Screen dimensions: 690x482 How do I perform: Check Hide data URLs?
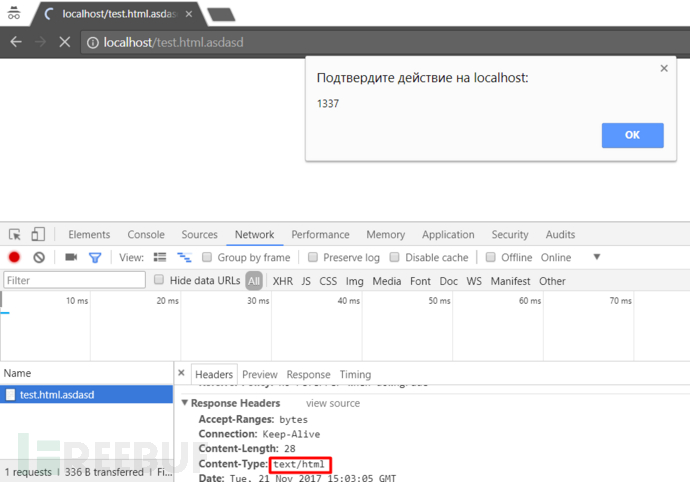(x=159, y=280)
